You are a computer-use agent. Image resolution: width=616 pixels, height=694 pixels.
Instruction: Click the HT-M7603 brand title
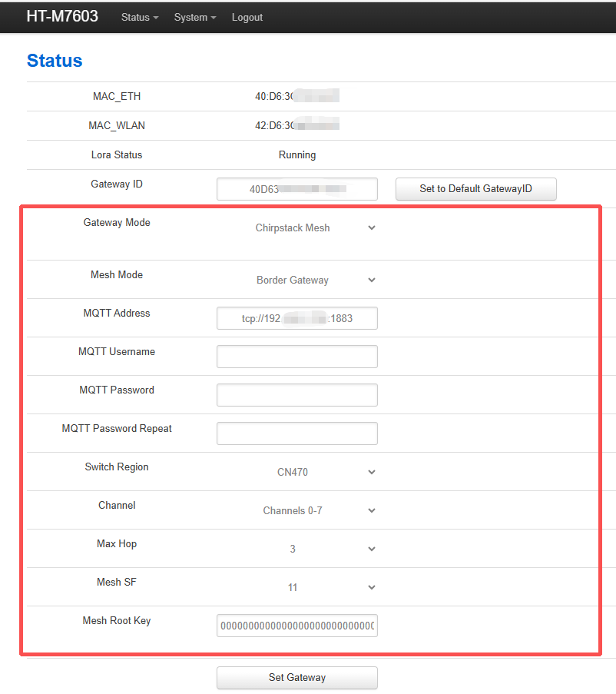pyautogui.click(x=62, y=16)
